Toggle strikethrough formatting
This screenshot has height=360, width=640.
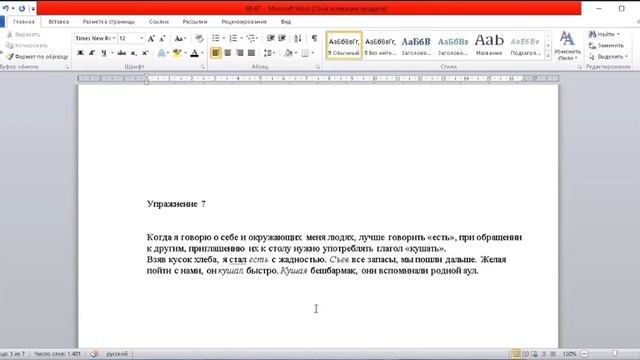pyautogui.click(x=122, y=53)
